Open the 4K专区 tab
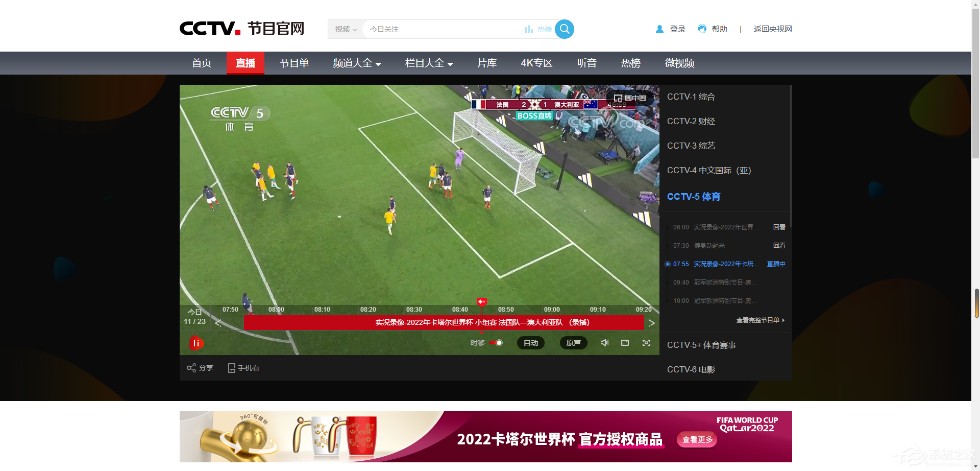 tap(536, 63)
